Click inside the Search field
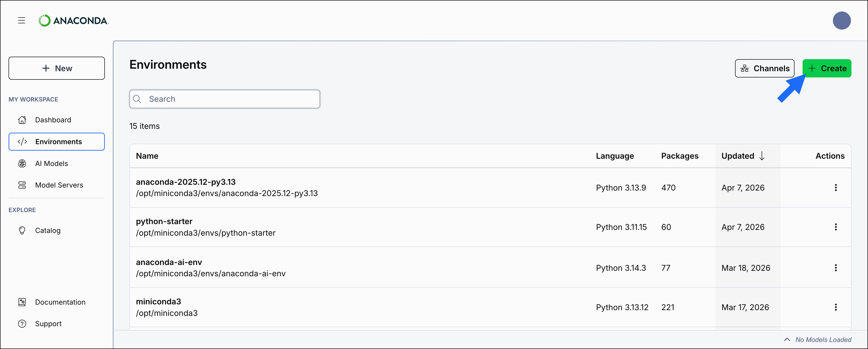The width and height of the screenshot is (868, 349). tap(225, 99)
